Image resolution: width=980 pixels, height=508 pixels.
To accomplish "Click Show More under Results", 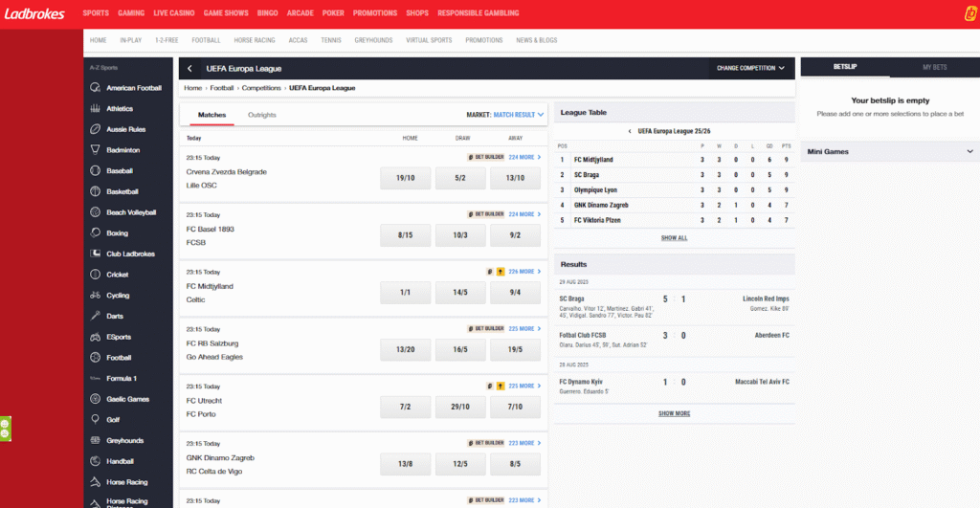I will (x=674, y=413).
